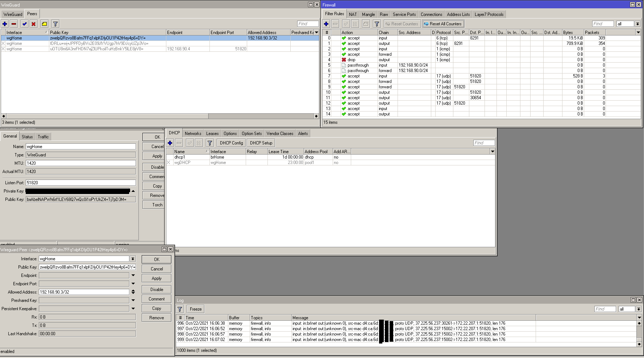The width and height of the screenshot is (644, 358).
Task: Expand the Persistent Keepalive field
Action: [133, 309]
